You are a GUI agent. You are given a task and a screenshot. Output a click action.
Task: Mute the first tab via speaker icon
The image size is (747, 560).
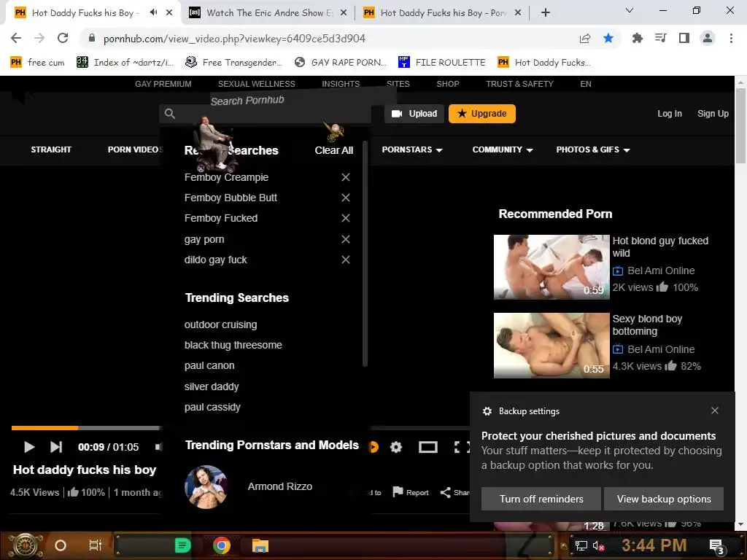pyautogui.click(x=153, y=12)
